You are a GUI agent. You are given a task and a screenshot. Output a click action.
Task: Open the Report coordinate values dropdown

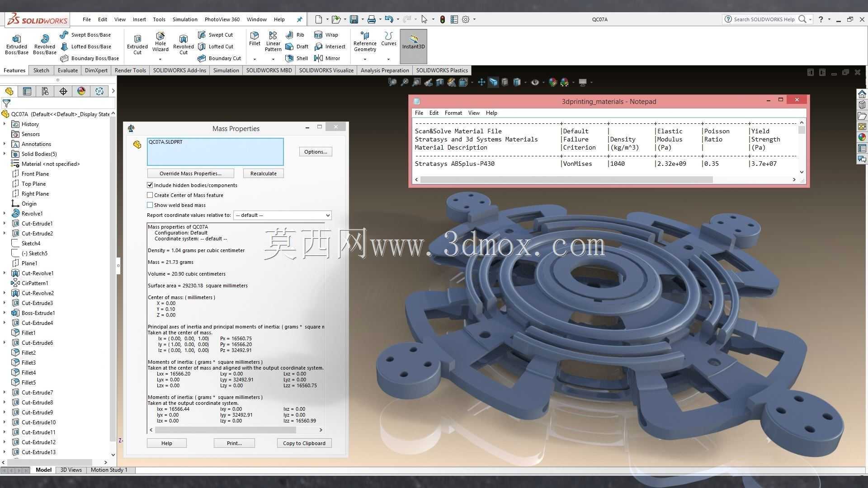(282, 215)
